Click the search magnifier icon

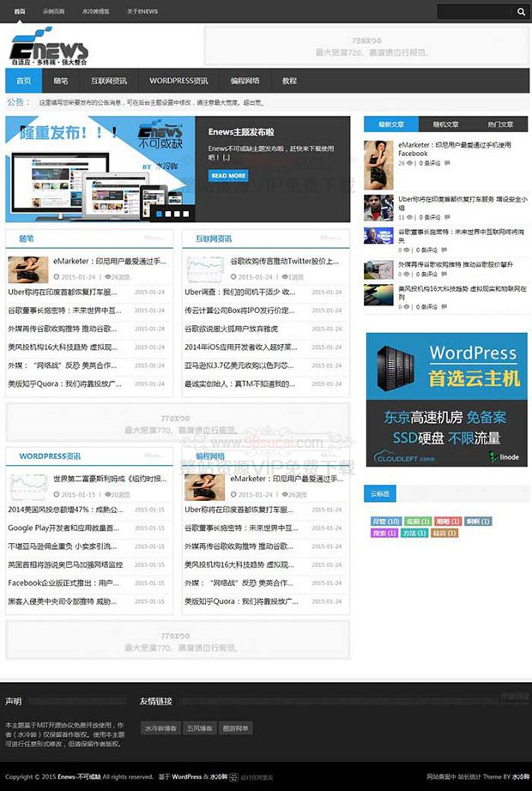520,12
